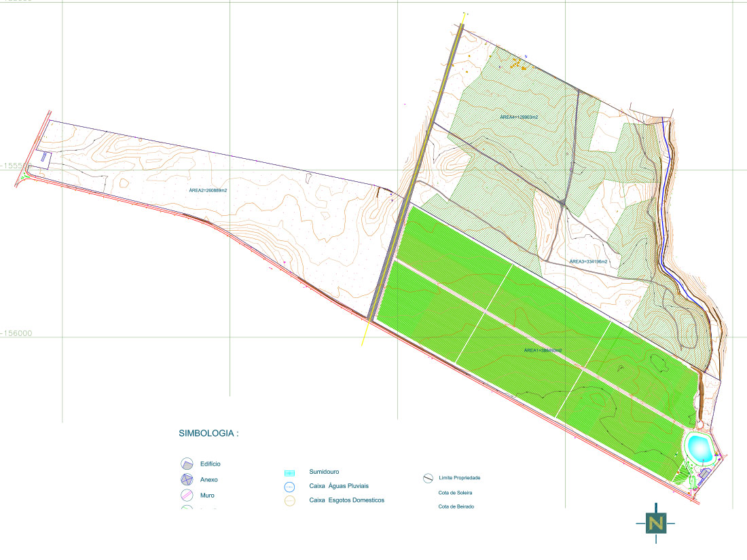The height and width of the screenshot is (560, 747).
Task: Select the SIMBOLOGIA legend heading
Action: (208, 433)
